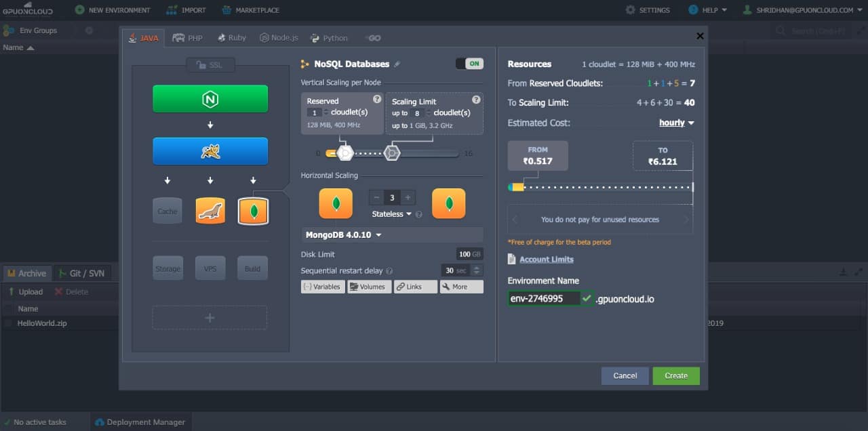Click the MariaDB SQL database icon
Screen dimensions: 868x431
pos(210,211)
